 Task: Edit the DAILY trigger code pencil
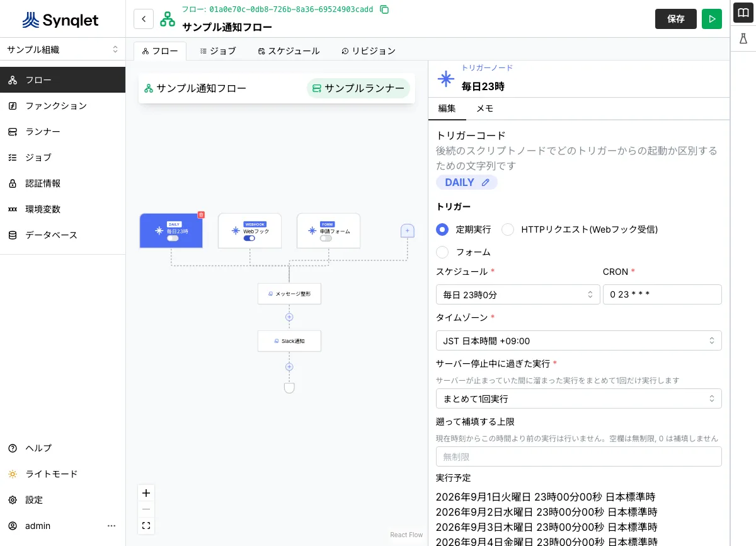pyautogui.click(x=485, y=182)
